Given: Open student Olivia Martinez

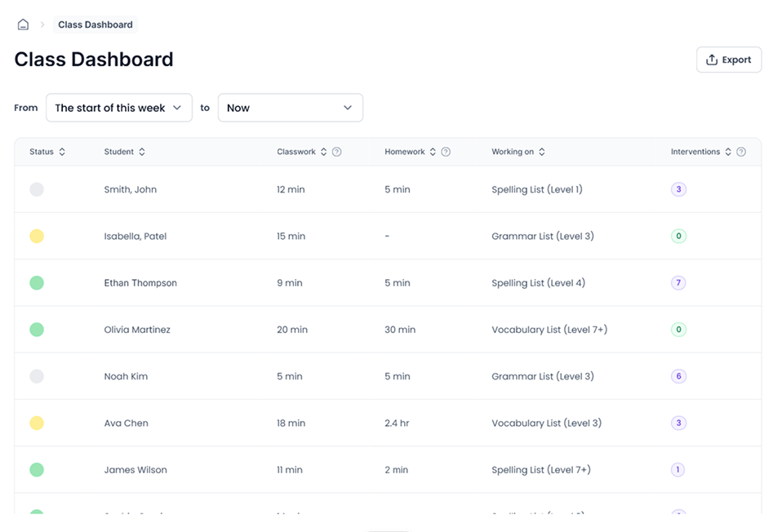Looking at the screenshot, I should coord(137,330).
